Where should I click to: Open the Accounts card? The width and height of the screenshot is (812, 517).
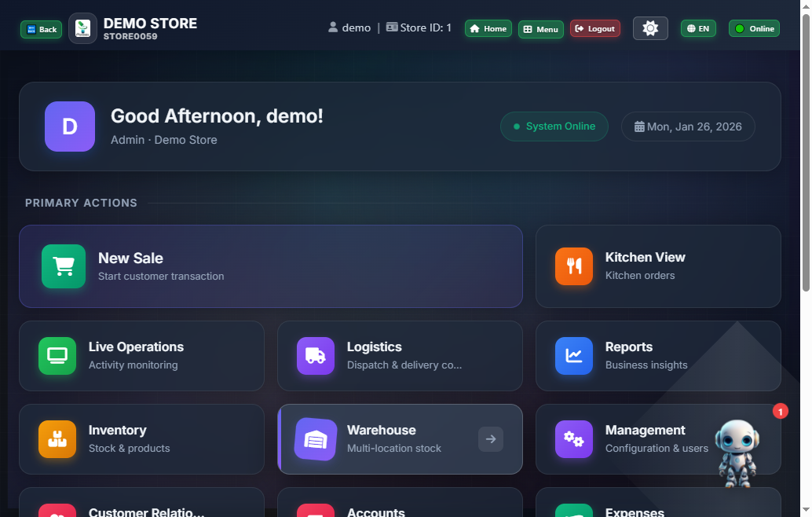pos(400,502)
